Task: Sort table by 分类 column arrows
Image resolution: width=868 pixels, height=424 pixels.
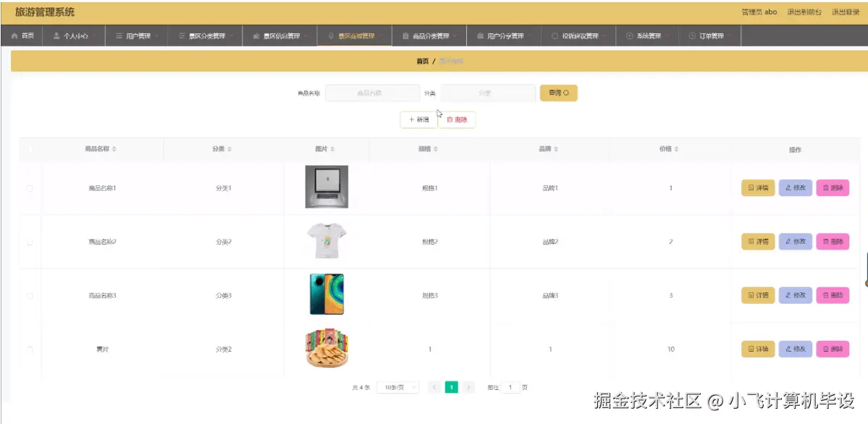Action: coord(229,150)
